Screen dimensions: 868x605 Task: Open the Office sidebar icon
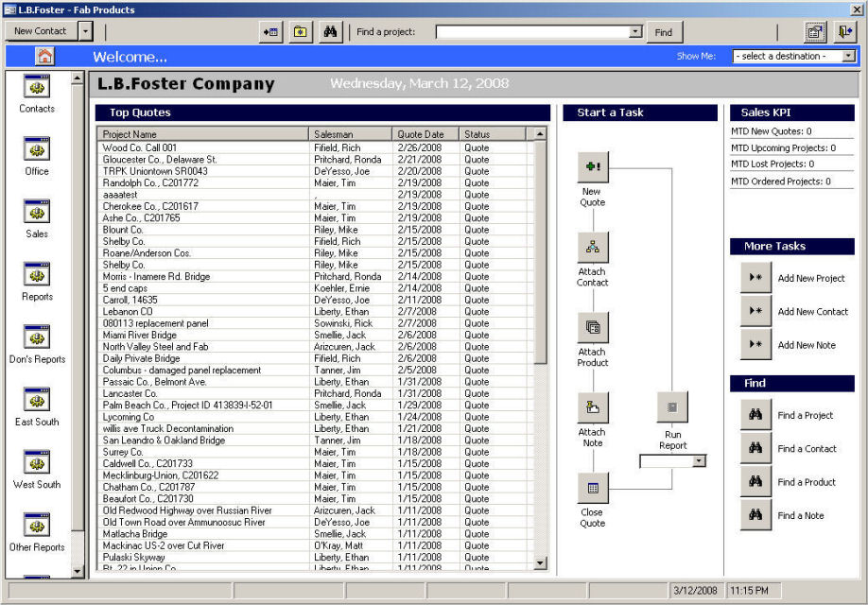click(37, 149)
